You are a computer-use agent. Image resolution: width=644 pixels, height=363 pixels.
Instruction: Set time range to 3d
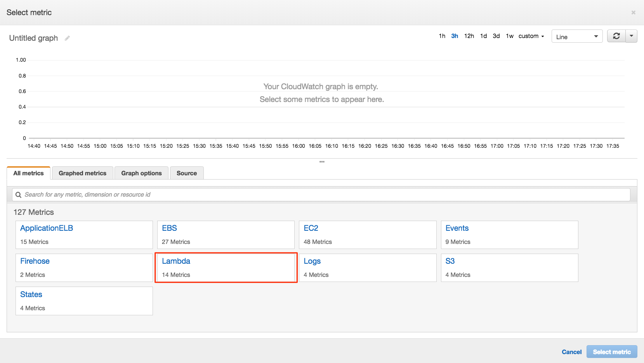(x=496, y=36)
